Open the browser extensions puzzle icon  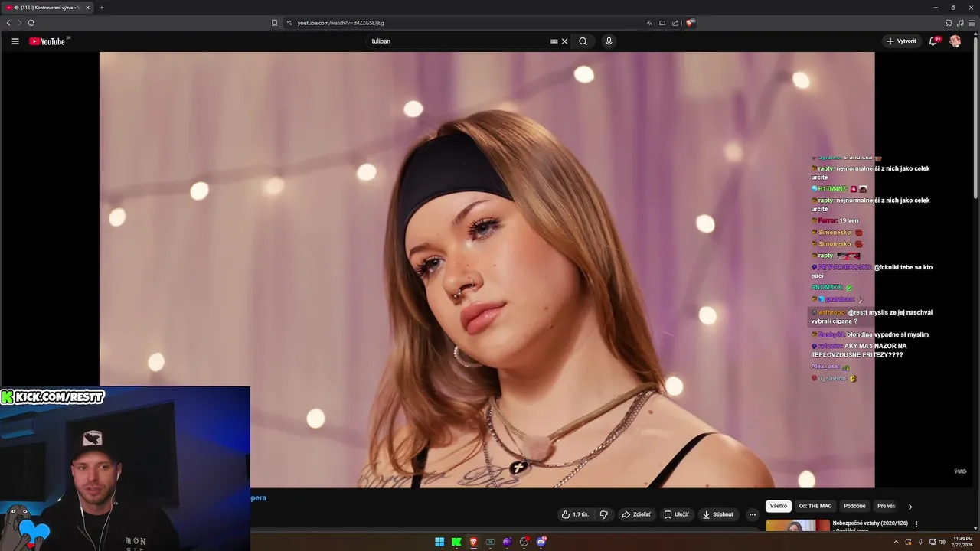[949, 23]
